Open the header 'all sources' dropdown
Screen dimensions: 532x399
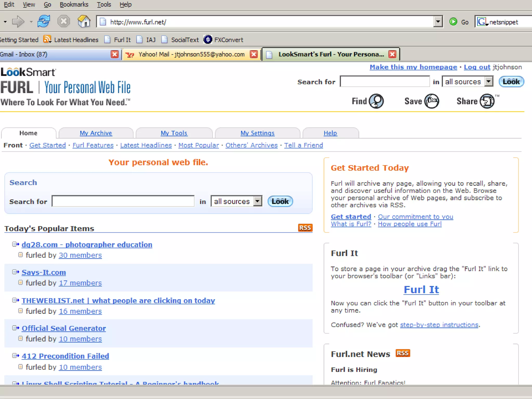pos(489,82)
